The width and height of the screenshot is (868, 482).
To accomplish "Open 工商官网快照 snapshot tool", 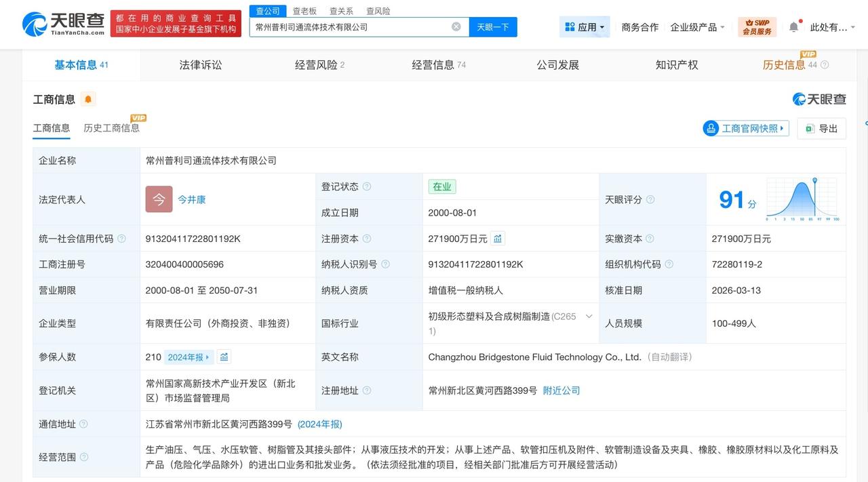I will 745,128.
